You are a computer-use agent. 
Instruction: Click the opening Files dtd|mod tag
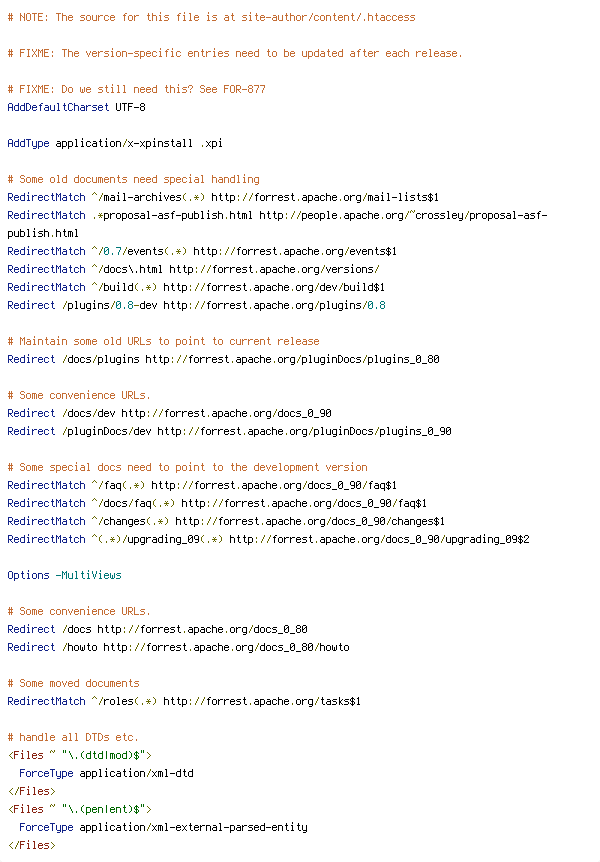80,755
